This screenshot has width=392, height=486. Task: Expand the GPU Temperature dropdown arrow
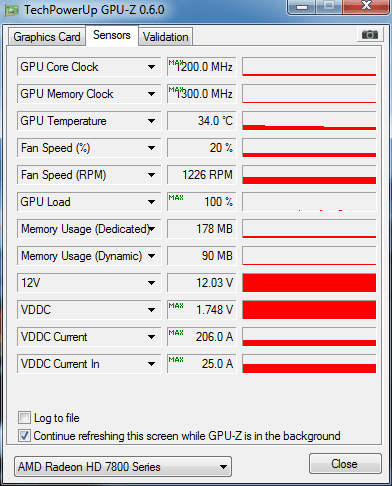coord(151,121)
